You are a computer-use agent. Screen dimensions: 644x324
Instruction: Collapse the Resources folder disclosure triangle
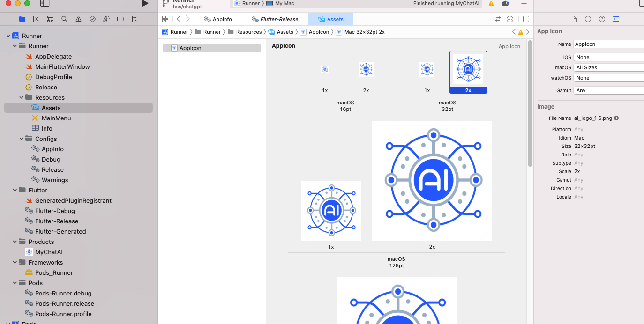[22, 97]
